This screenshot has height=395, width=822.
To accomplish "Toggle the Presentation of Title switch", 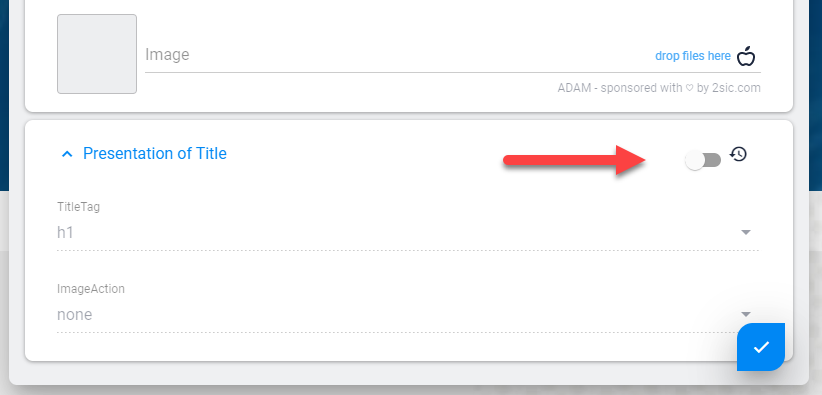I will tap(703, 161).
